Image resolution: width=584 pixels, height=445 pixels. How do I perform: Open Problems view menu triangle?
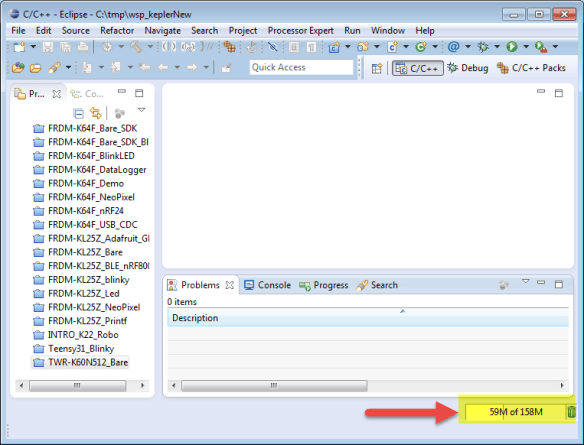pos(526,282)
